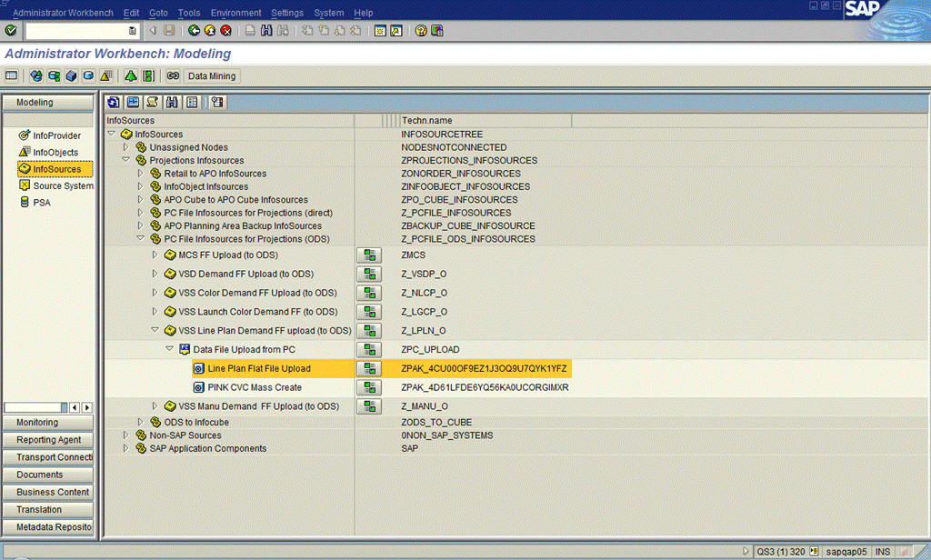The image size is (931, 560).
Task: Click the scroll-shaped icon in tree toolbar
Action: (153, 102)
